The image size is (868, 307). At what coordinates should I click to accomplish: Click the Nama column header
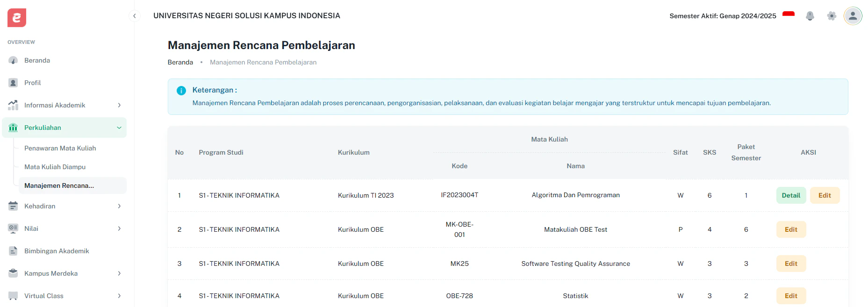(575, 166)
